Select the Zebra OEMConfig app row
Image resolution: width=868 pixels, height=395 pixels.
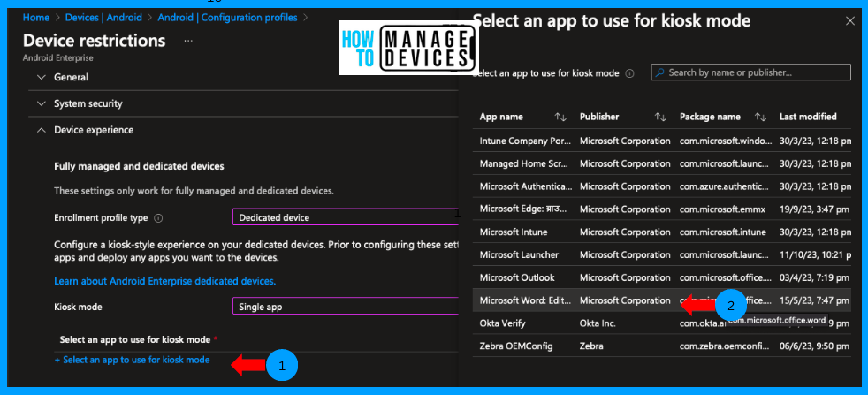click(662, 346)
